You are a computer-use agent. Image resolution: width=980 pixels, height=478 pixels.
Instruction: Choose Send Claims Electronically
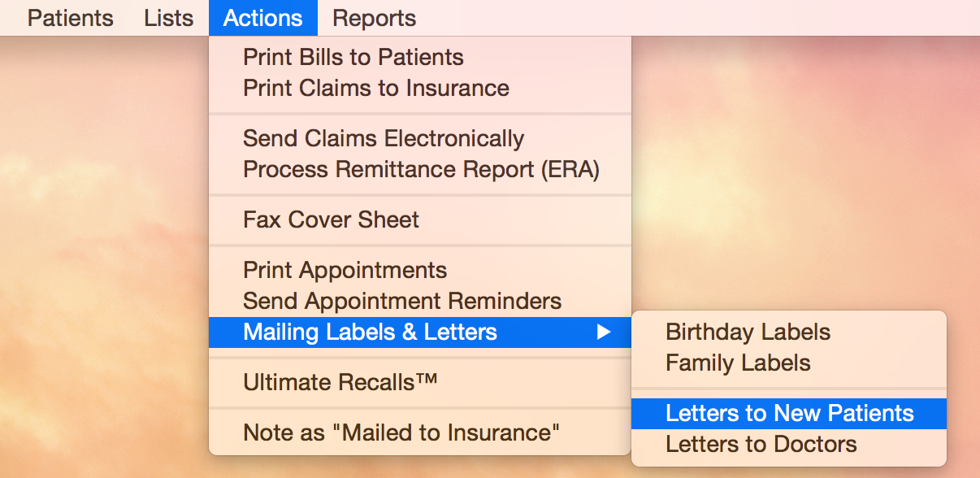point(384,138)
